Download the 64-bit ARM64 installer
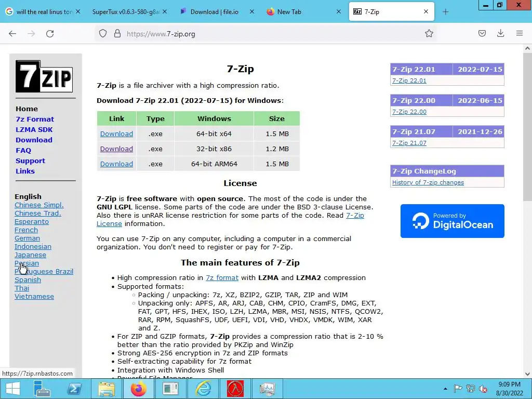Viewport: 532px width, 399px height. (116, 164)
